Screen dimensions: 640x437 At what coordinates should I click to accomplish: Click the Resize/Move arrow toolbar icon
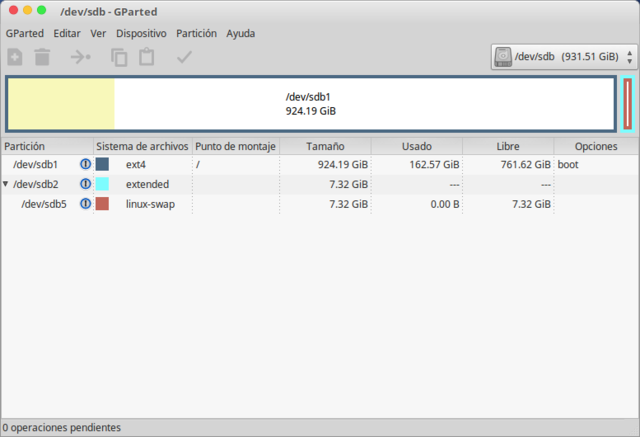click(80, 57)
